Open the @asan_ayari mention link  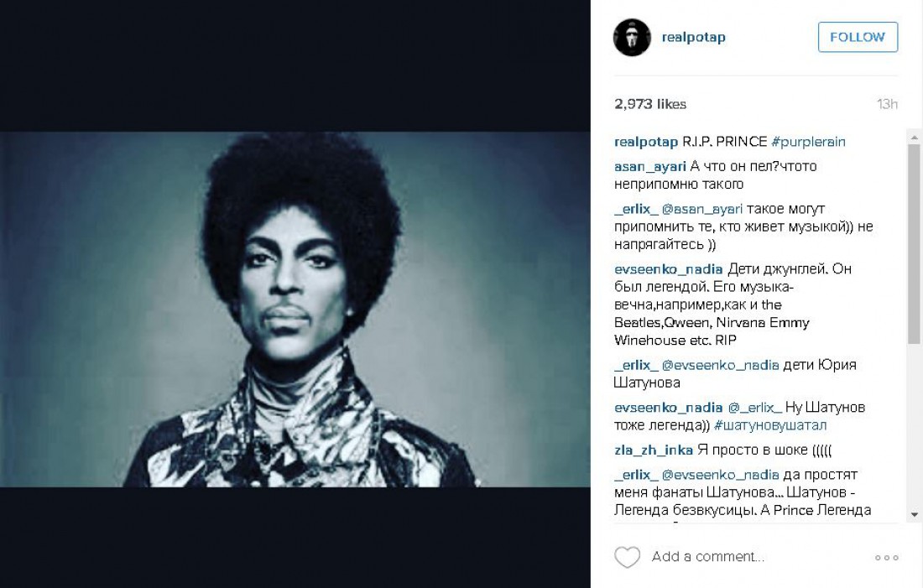click(x=701, y=209)
